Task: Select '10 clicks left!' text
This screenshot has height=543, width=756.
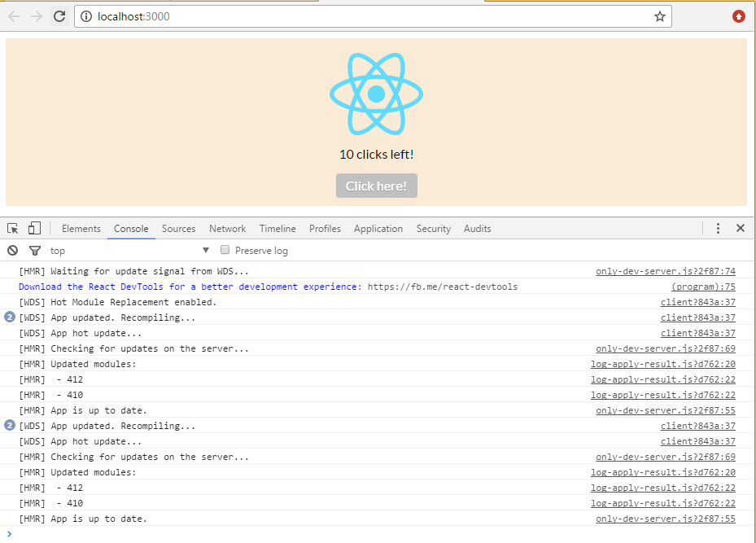Action: pyautogui.click(x=377, y=155)
